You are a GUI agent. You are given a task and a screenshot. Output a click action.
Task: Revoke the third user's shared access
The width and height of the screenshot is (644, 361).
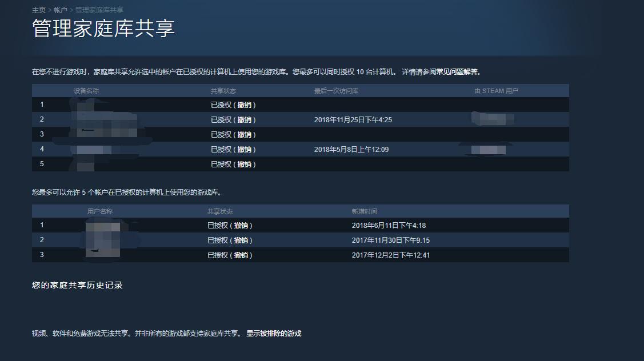[243, 255]
